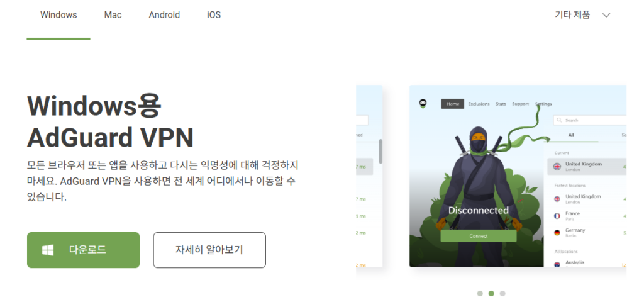Select the middle carousel dot

point(491,293)
